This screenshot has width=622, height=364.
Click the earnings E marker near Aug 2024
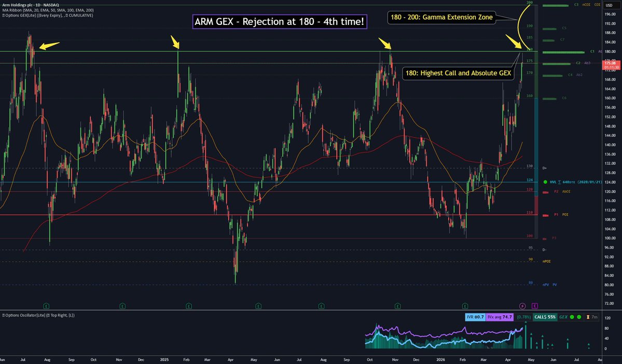(46, 306)
